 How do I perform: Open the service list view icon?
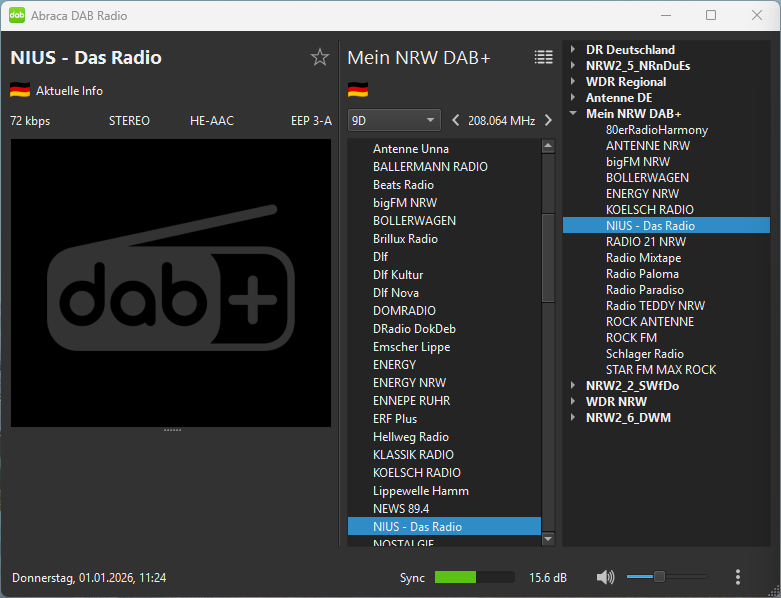point(543,57)
